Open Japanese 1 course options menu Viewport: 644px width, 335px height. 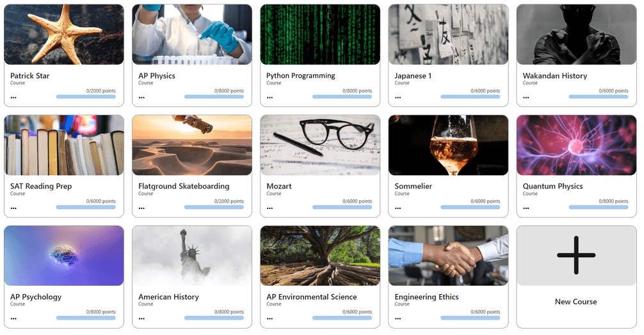[x=398, y=98]
